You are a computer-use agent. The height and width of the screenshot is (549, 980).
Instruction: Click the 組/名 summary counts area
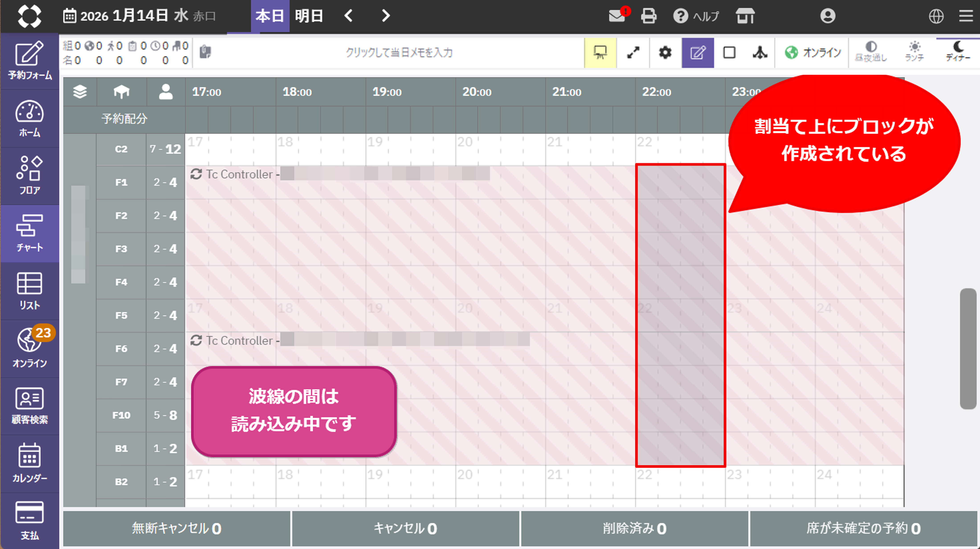pos(126,53)
